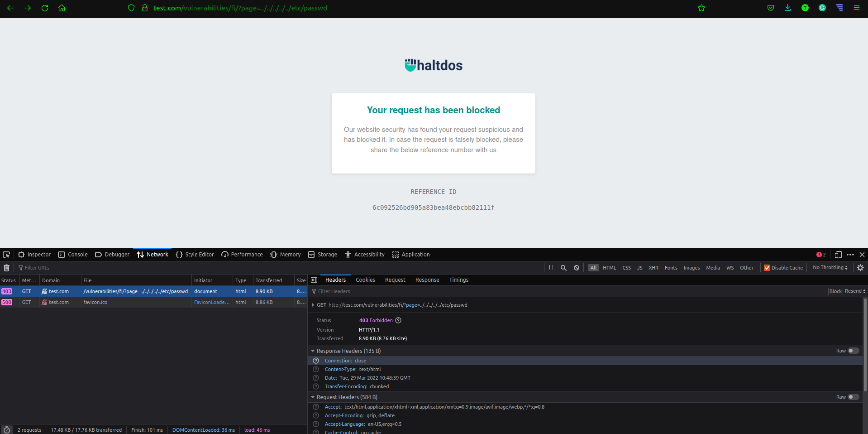Switch to the Console tab
868x434 pixels.
[73, 255]
